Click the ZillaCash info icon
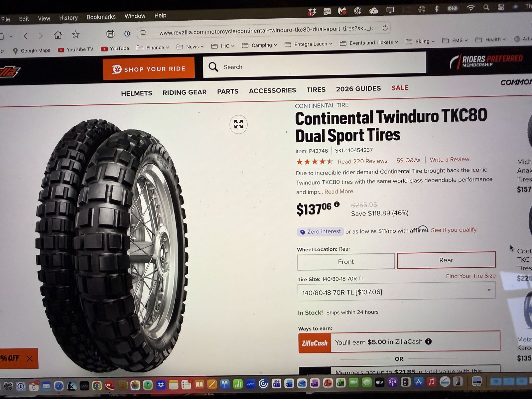 [x=428, y=341]
